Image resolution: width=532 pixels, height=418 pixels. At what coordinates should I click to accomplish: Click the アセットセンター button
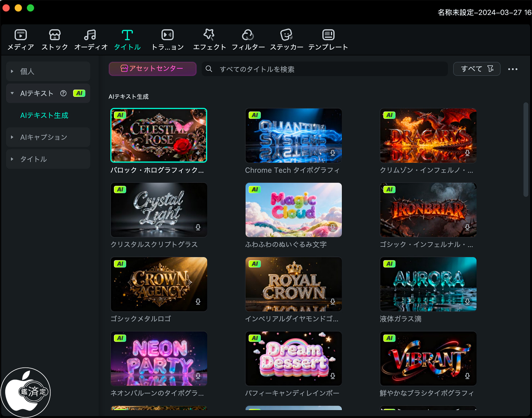click(152, 69)
